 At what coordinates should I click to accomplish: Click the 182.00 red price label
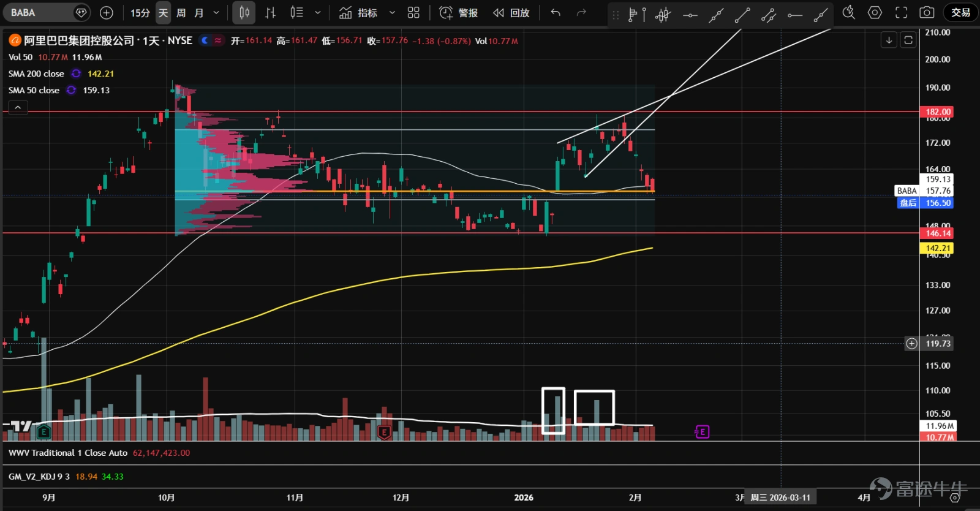tap(937, 112)
